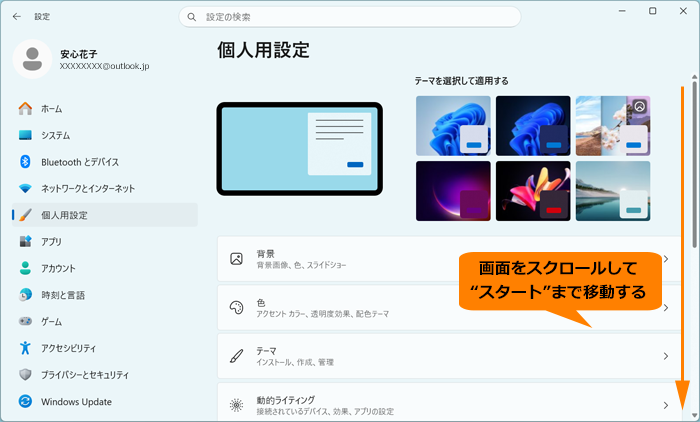Expand the テーマ row chevron
This screenshot has width=700, height=422.
[x=666, y=356]
